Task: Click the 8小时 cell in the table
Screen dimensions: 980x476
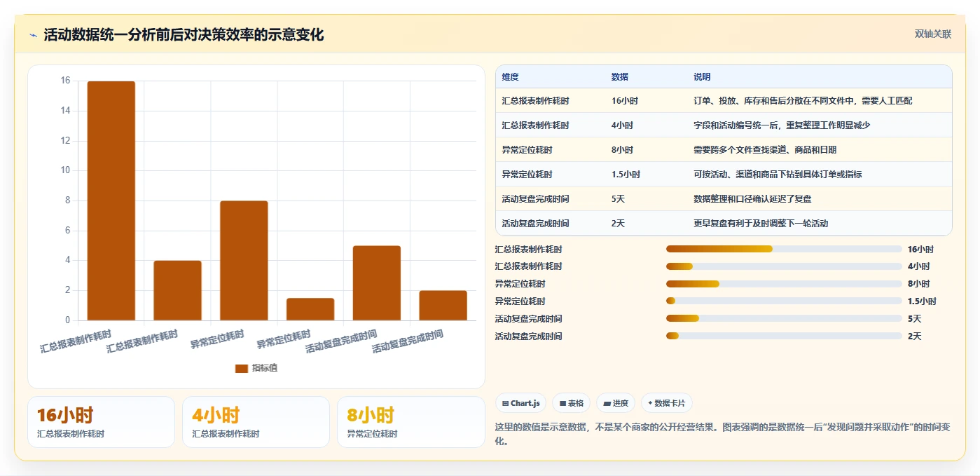Action: [622, 150]
